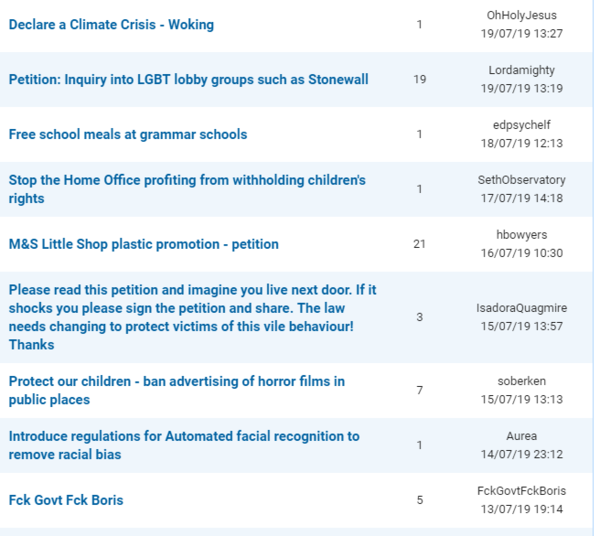Open the ban advertising of horror films thread

[x=177, y=390]
